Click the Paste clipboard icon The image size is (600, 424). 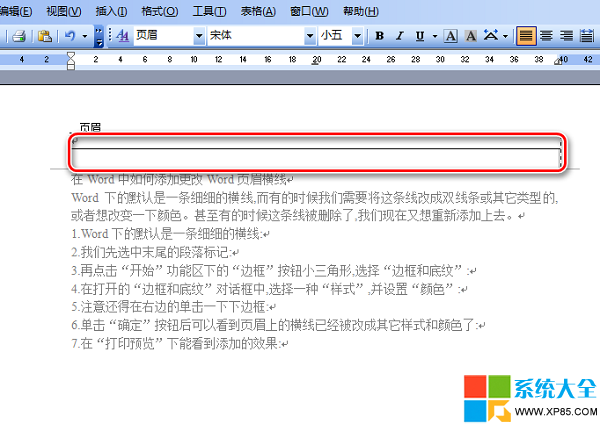pos(45,36)
